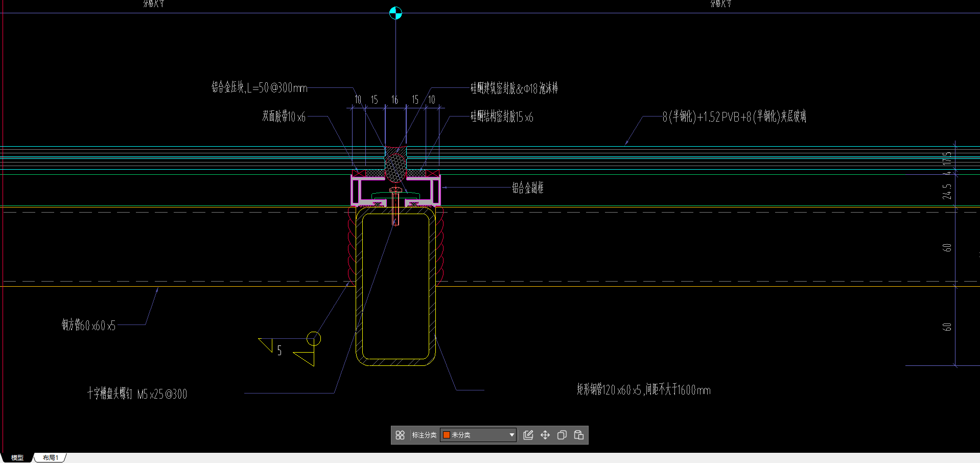Click the paste clipboard icon
The width and height of the screenshot is (980, 463).
[x=579, y=435]
